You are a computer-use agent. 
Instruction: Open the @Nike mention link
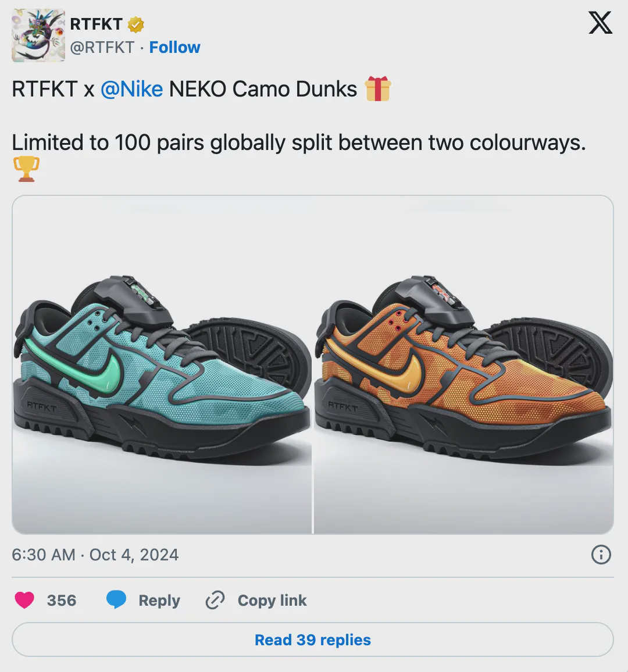(131, 89)
